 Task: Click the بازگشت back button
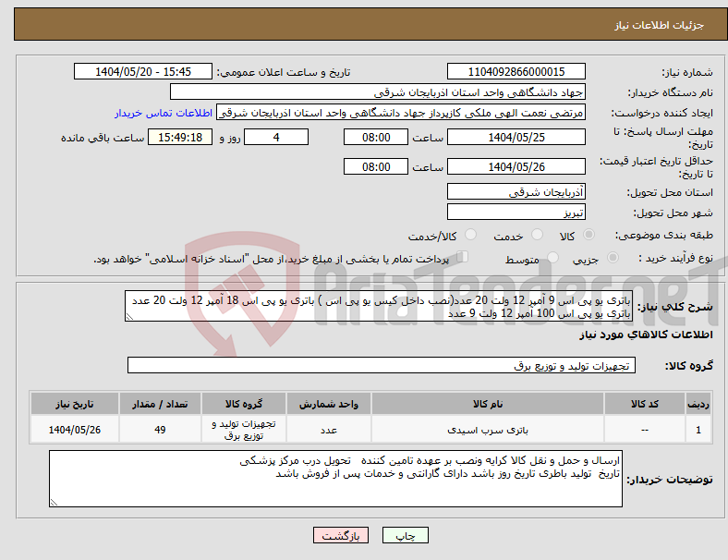[341, 535]
